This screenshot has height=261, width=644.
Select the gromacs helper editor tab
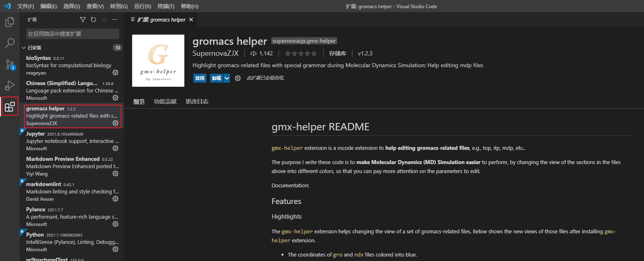tap(161, 20)
